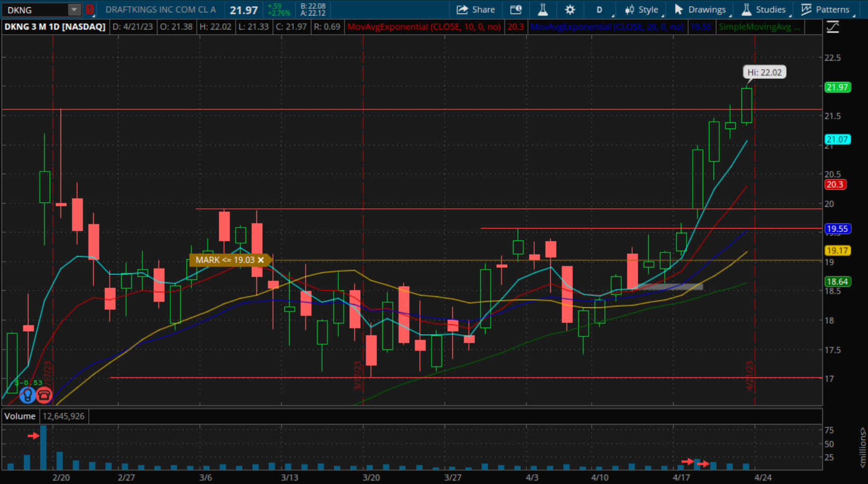Open the camera snapshot icon next to Share
The width and height of the screenshot is (868, 484).
coord(516,9)
